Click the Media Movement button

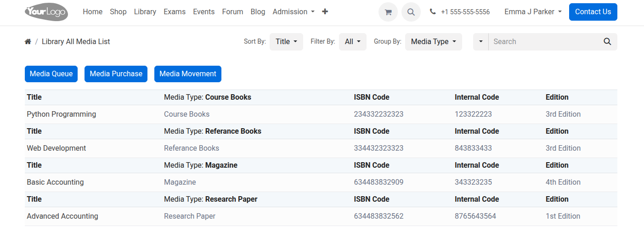pyautogui.click(x=188, y=74)
